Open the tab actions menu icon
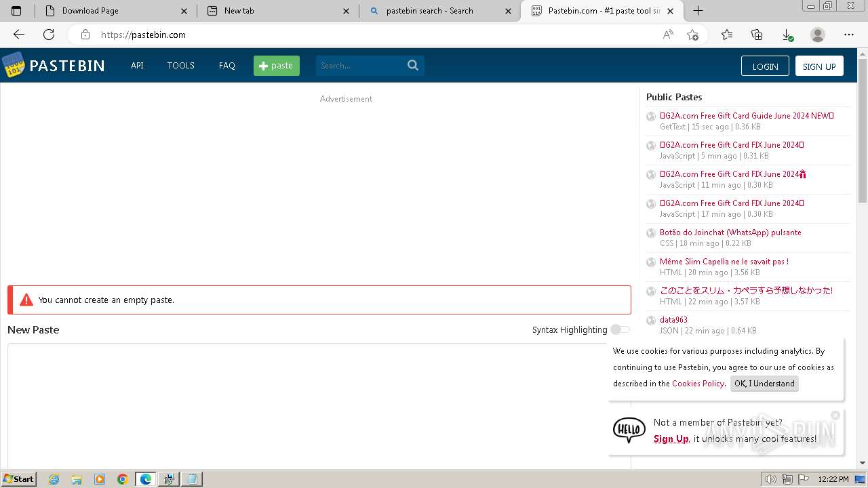 click(x=16, y=11)
